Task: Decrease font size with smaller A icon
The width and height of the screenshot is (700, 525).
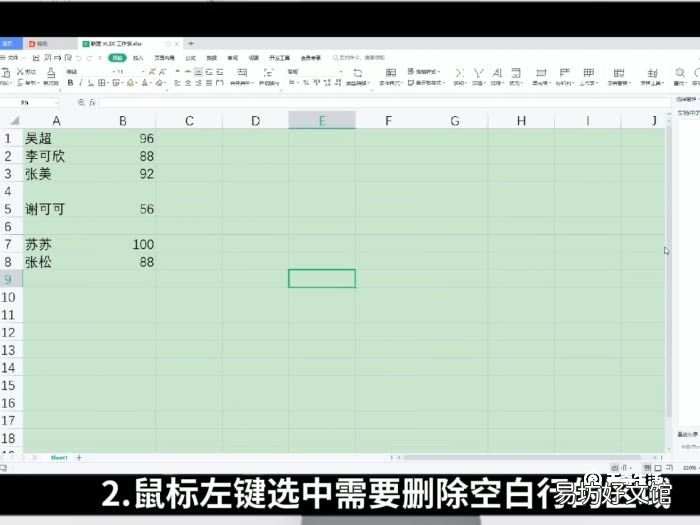Action: (x=163, y=71)
